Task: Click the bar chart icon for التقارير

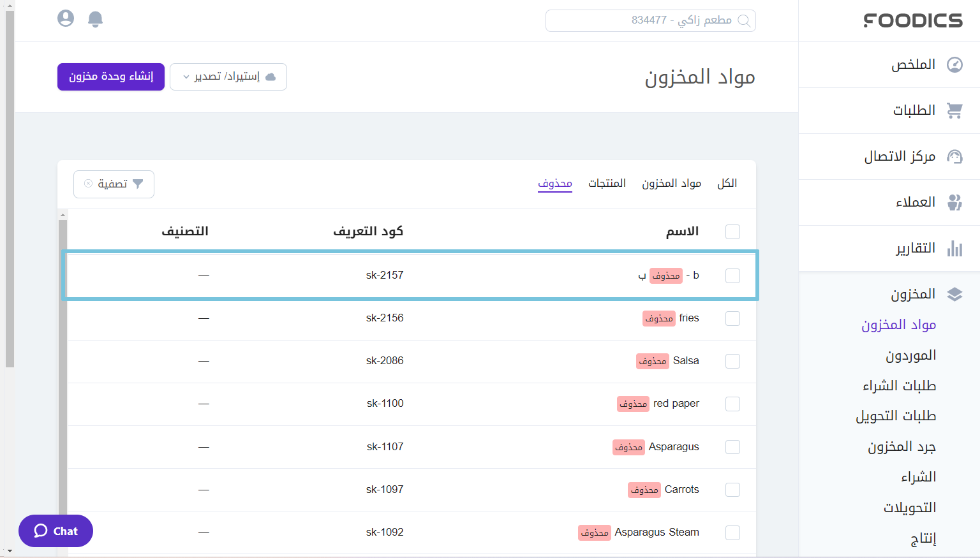Action: [954, 249]
